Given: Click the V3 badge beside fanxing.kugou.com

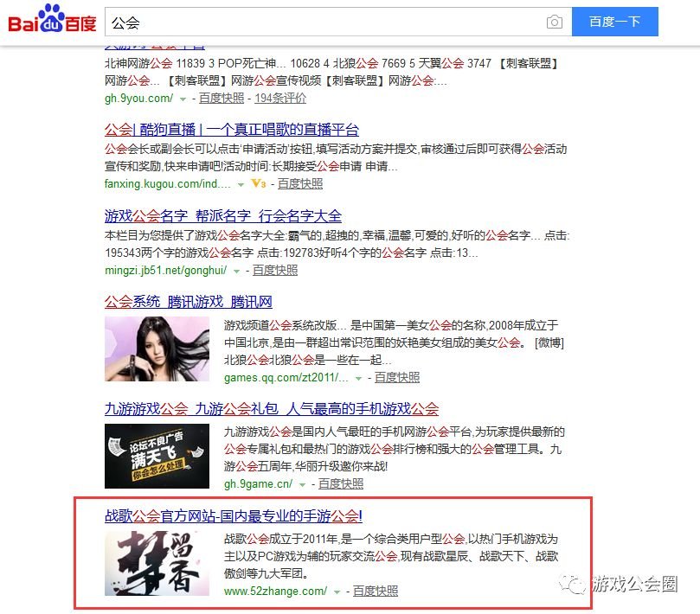Looking at the screenshot, I should click(258, 183).
